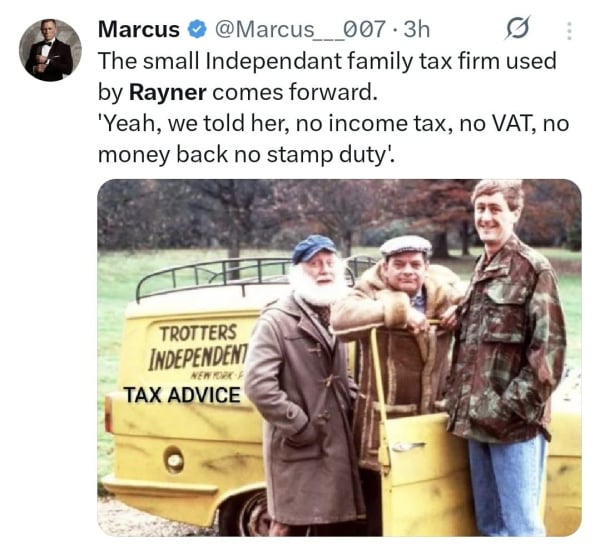The width and height of the screenshot is (600, 550).
Task: Select the bold word Rayner
Action: click(x=168, y=92)
